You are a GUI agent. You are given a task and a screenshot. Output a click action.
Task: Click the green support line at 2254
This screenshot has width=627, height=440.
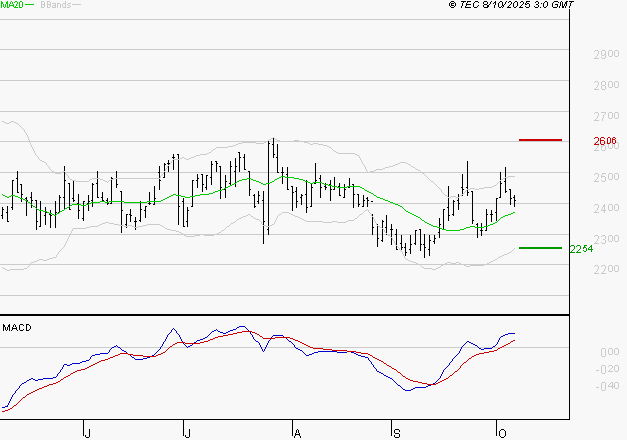[540, 248]
